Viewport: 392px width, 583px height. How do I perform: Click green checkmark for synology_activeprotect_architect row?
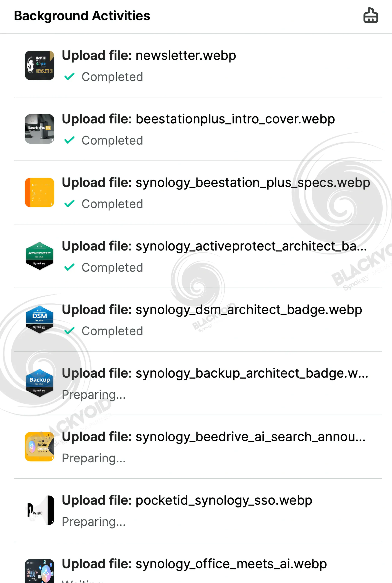point(69,267)
